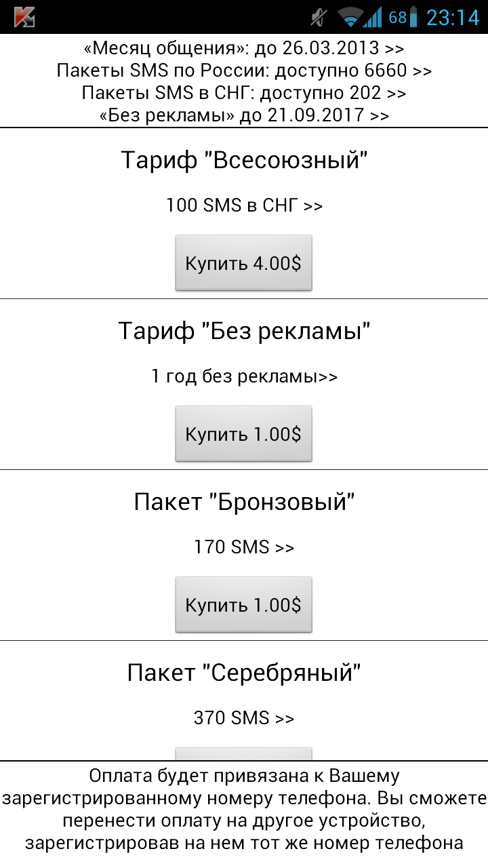The height and width of the screenshot is (868, 488).
Task: Tap the mobile signal strength icon
Action: pyautogui.click(x=373, y=18)
